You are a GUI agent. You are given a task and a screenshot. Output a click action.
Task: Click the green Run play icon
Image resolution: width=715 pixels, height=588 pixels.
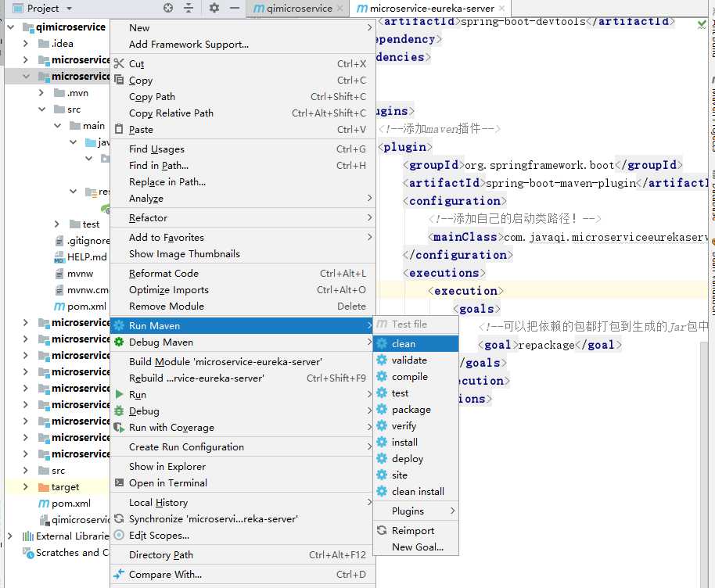point(119,394)
